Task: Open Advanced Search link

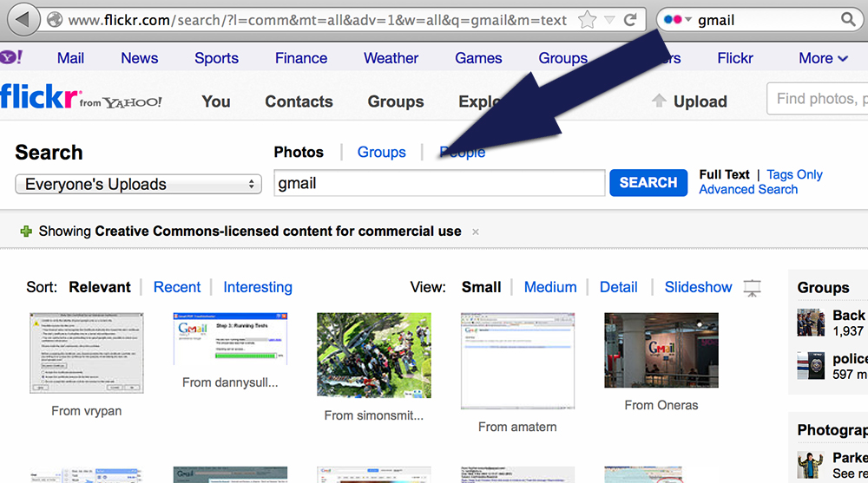Action: pyautogui.click(x=748, y=190)
